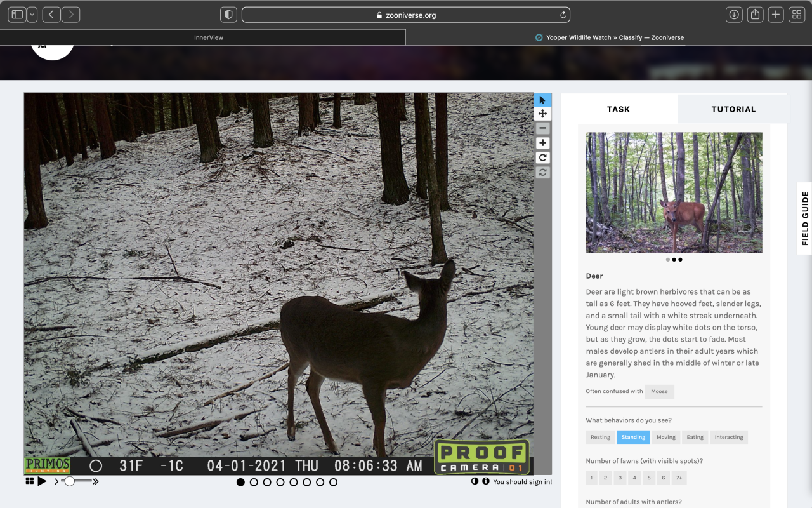This screenshot has width=812, height=508.
Task: Choose 2 for number of fawns
Action: tap(606, 478)
